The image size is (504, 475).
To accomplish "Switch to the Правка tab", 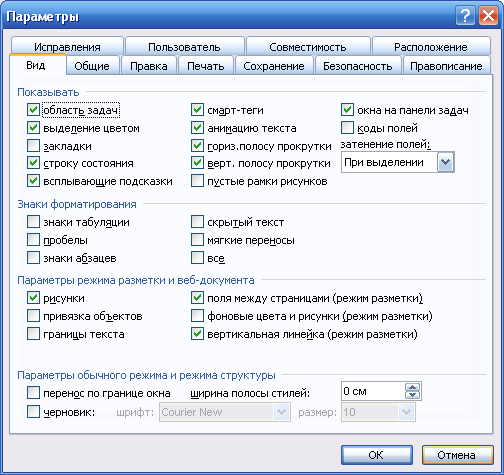I will tap(149, 66).
